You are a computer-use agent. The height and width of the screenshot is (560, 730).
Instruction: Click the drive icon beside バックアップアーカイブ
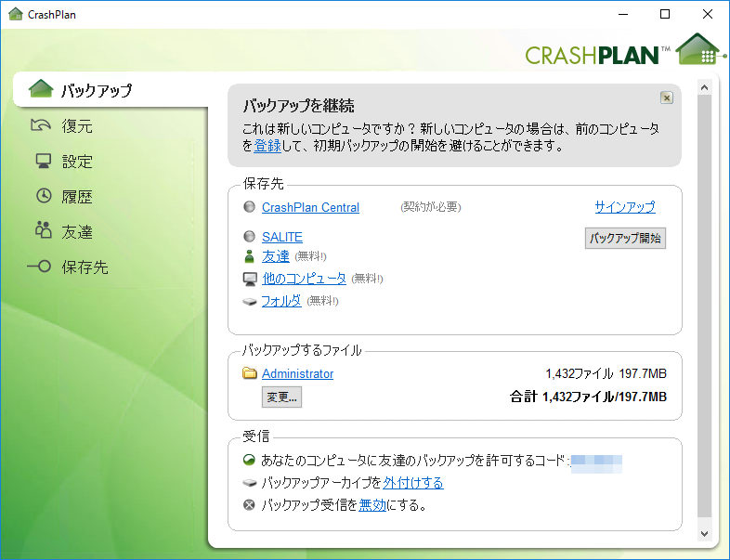tap(250, 483)
